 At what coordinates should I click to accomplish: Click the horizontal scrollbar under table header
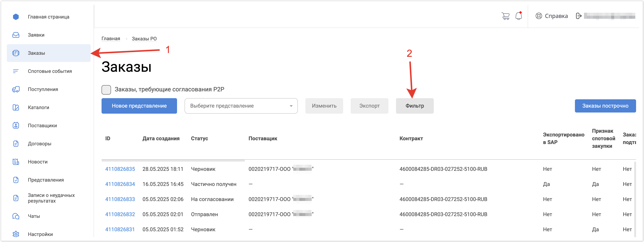[173, 160]
